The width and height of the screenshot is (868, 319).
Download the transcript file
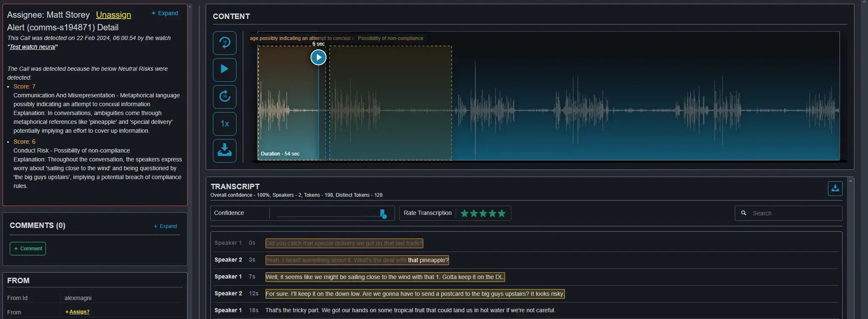click(x=835, y=188)
